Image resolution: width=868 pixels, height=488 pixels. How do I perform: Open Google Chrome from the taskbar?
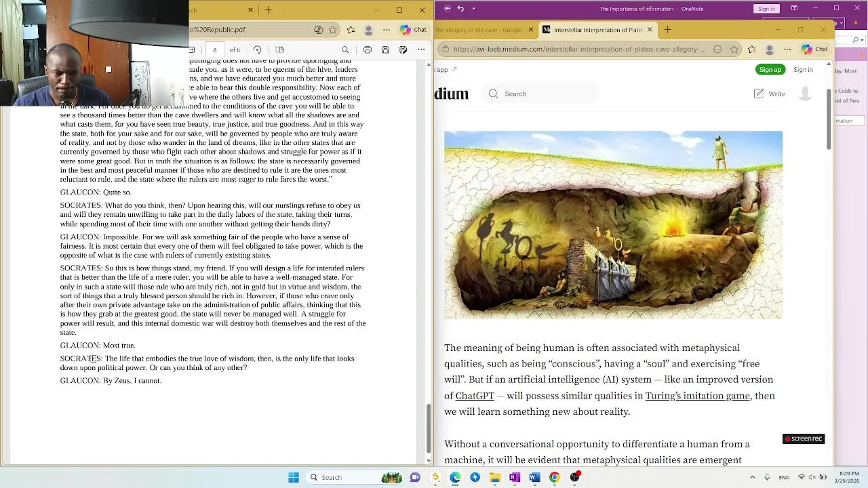point(554,477)
